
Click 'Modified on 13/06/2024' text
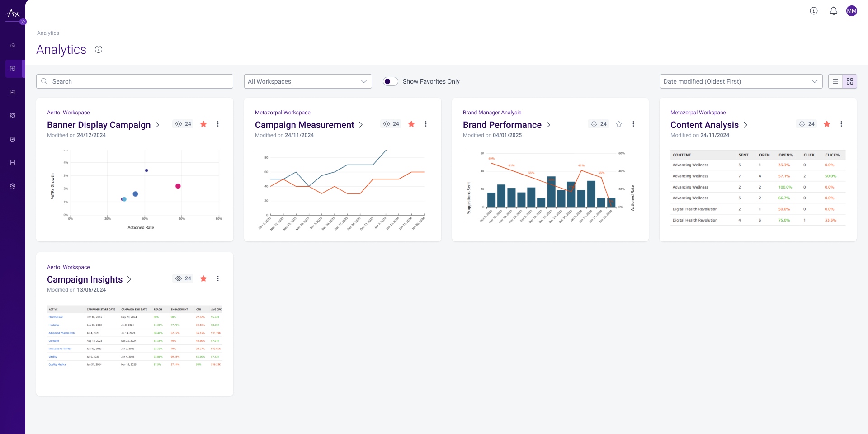[76, 290]
